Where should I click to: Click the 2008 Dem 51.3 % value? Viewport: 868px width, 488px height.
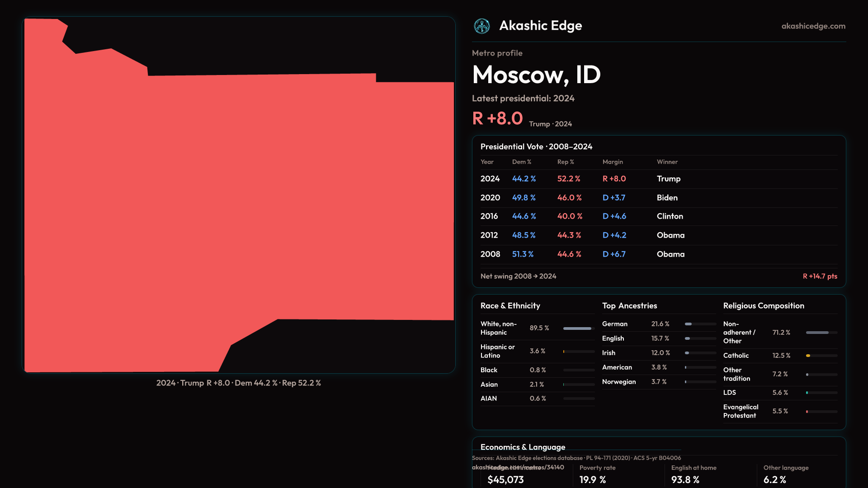(523, 254)
